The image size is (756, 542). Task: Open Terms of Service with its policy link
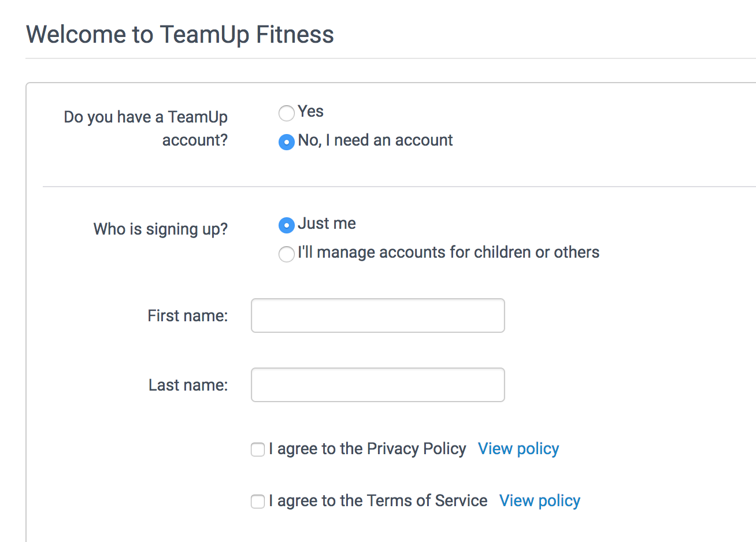tap(539, 501)
